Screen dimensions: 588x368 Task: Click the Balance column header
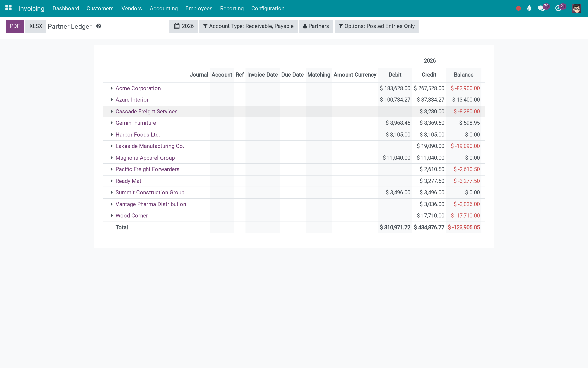point(463,75)
